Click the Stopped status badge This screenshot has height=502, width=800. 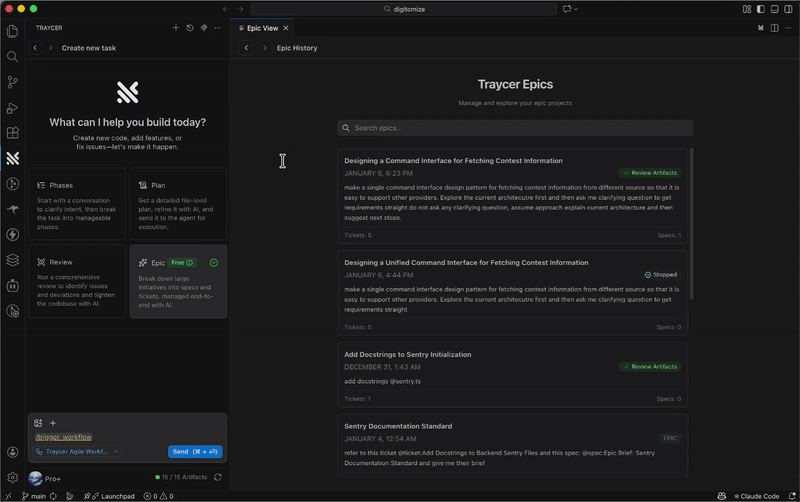[x=661, y=274]
